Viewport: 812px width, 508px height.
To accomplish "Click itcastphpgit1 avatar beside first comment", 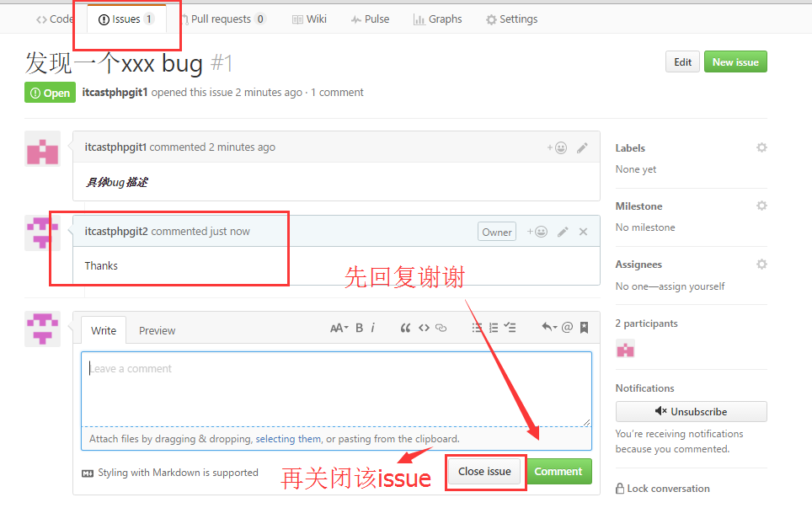I will (42, 149).
